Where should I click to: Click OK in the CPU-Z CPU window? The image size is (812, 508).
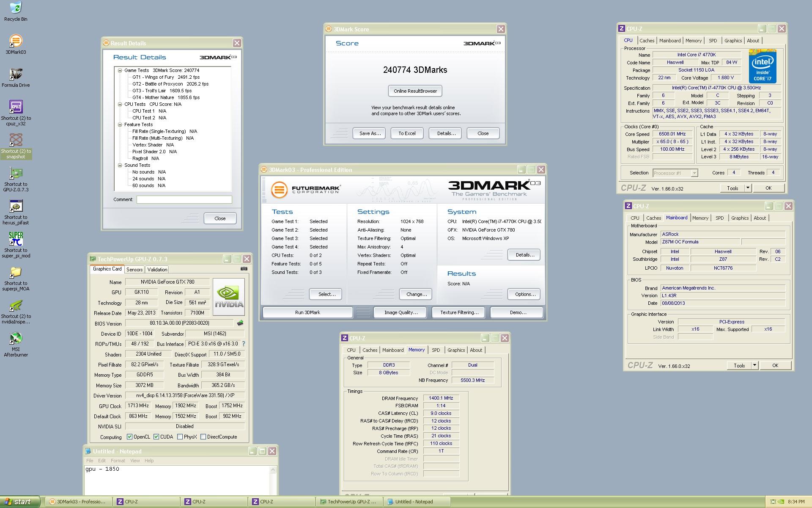pos(768,188)
